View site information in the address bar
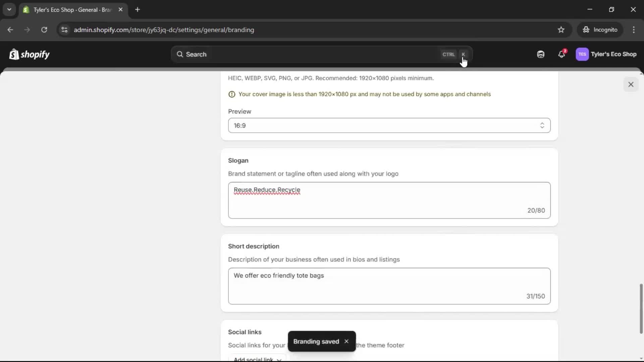644x362 pixels. (64, 30)
